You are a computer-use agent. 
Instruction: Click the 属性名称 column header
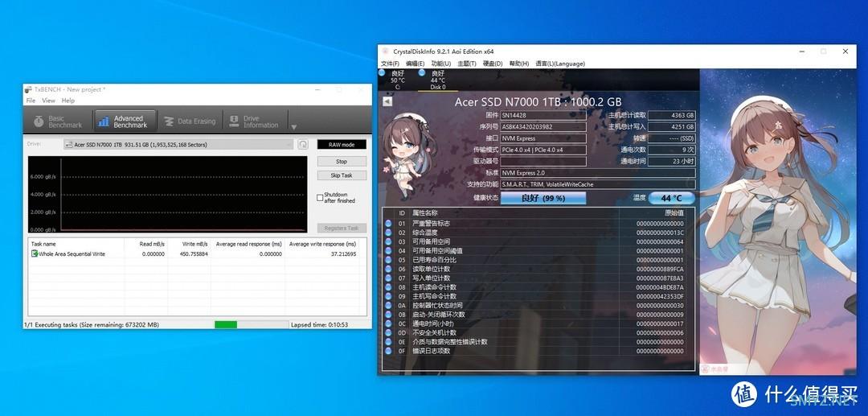click(425, 212)
